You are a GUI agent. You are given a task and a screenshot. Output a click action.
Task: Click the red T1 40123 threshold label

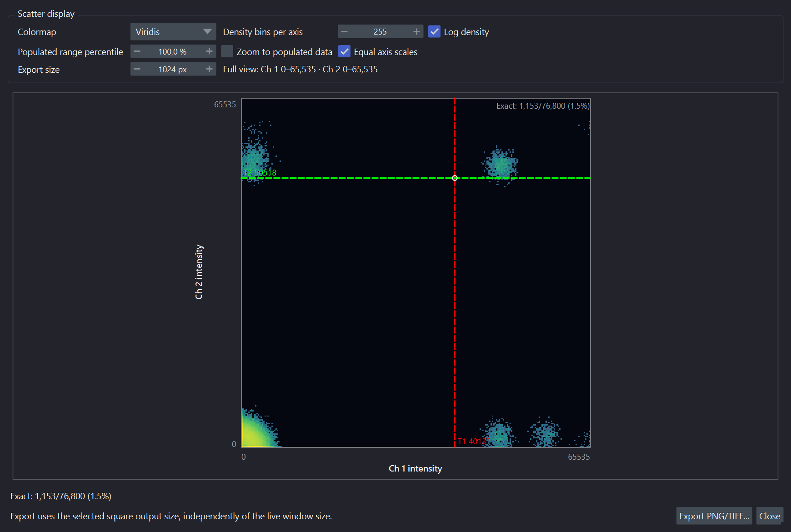474,442
